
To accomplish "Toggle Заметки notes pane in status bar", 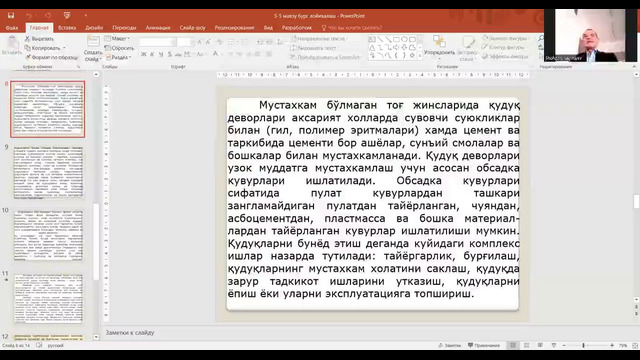I will pyautogui.click(x=449, y=345).
